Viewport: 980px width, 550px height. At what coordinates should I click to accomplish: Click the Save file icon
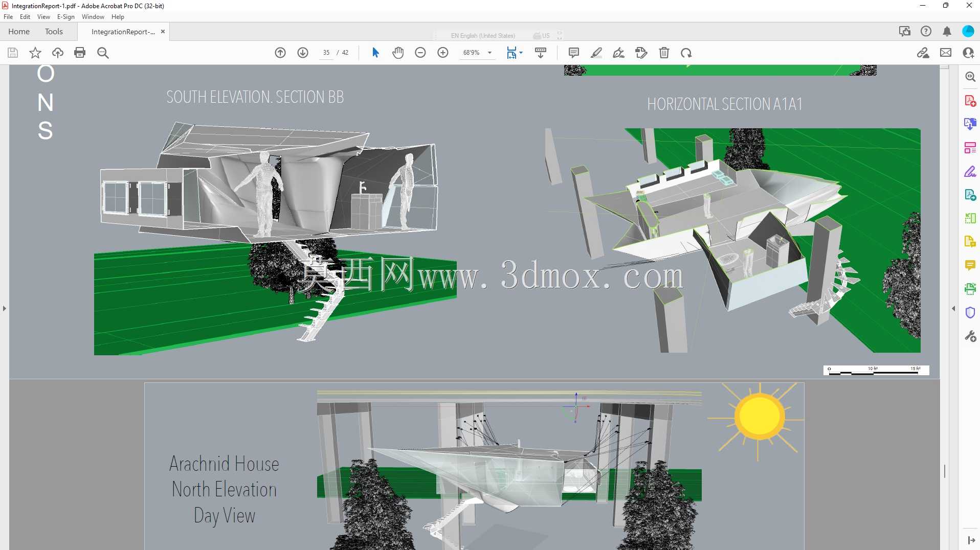[x=13, y=53]
